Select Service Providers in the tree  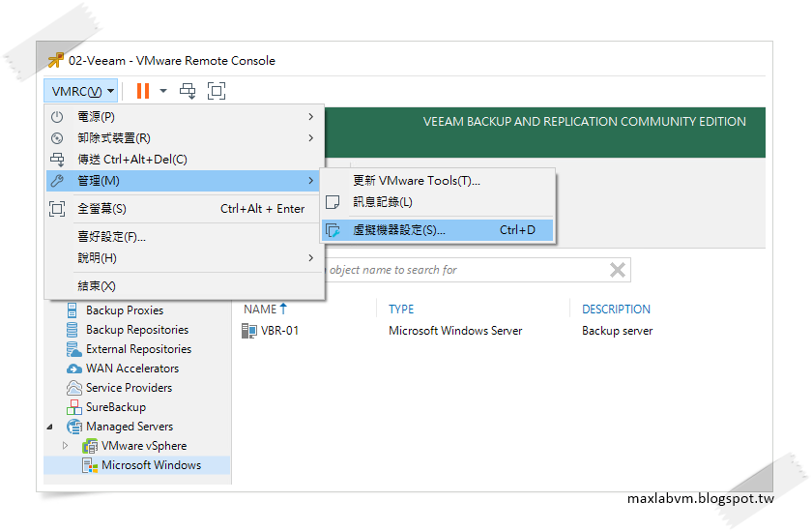click(129, 388)
